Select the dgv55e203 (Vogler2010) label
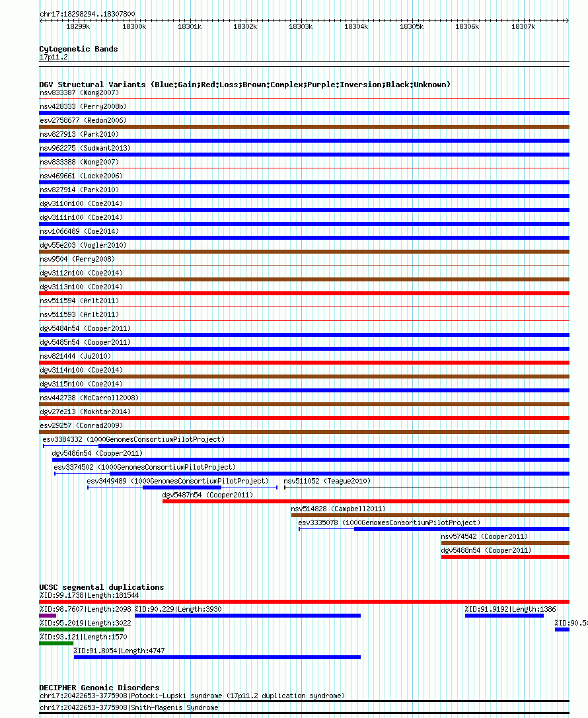 click(x=83, y=246)
